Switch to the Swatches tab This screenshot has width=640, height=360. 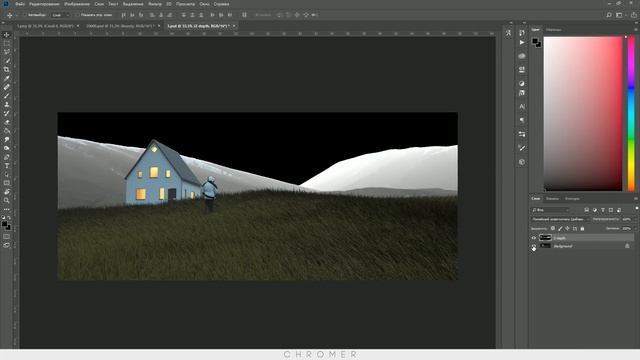pyautogui.click(x=553, y=30)
